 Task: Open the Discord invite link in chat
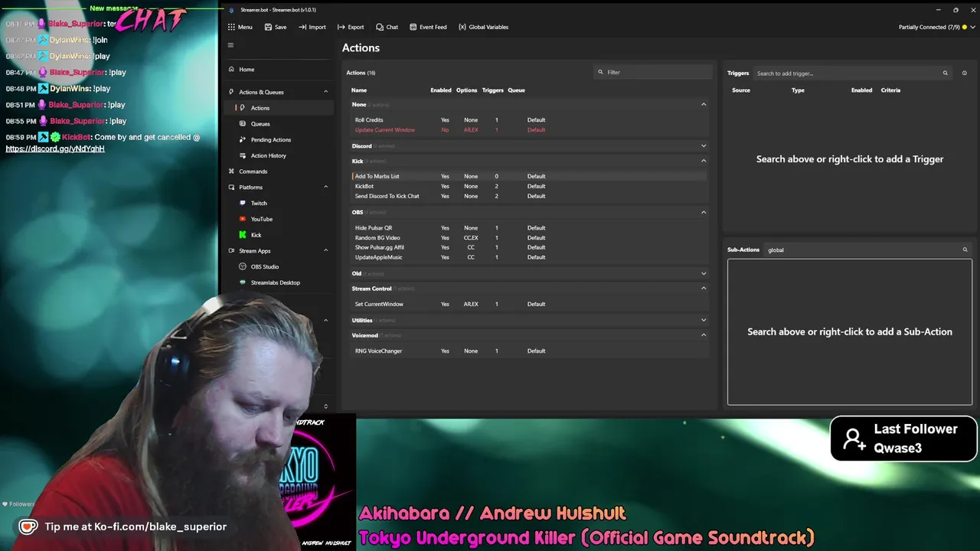coord(55,148)
